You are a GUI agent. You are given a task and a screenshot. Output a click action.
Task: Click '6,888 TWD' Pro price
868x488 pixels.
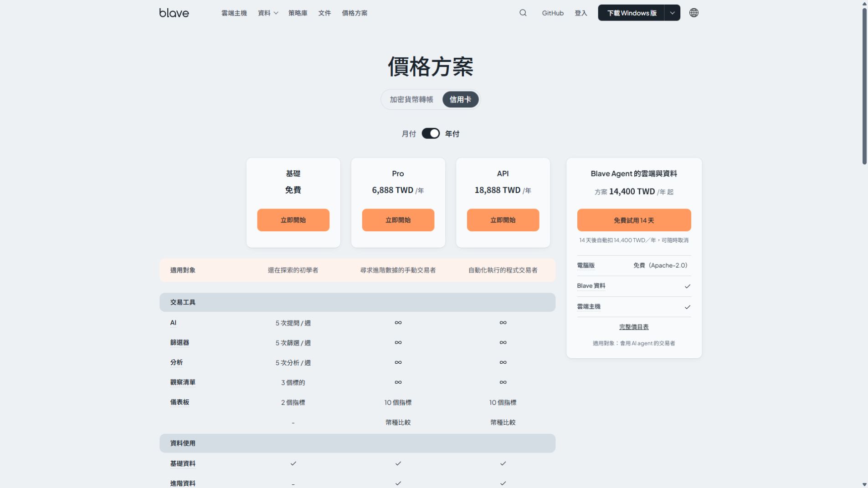[392, 190]
